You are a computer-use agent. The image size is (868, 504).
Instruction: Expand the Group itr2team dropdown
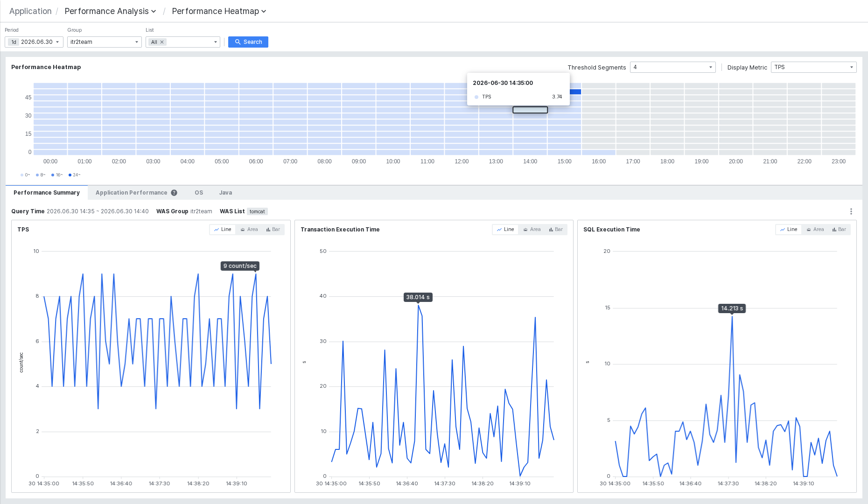(104, 42)
